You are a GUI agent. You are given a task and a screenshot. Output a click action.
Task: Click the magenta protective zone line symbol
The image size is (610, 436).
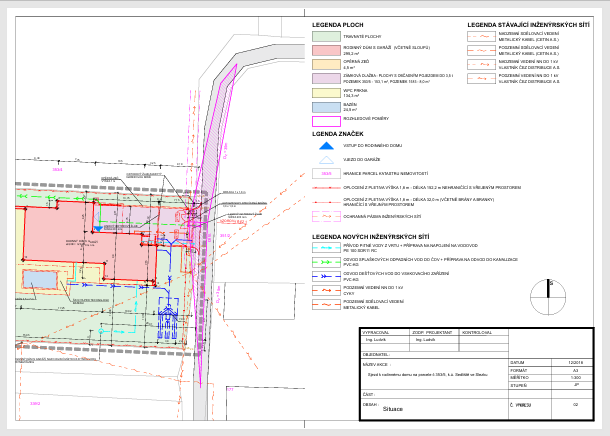click(x=326, y=218)
